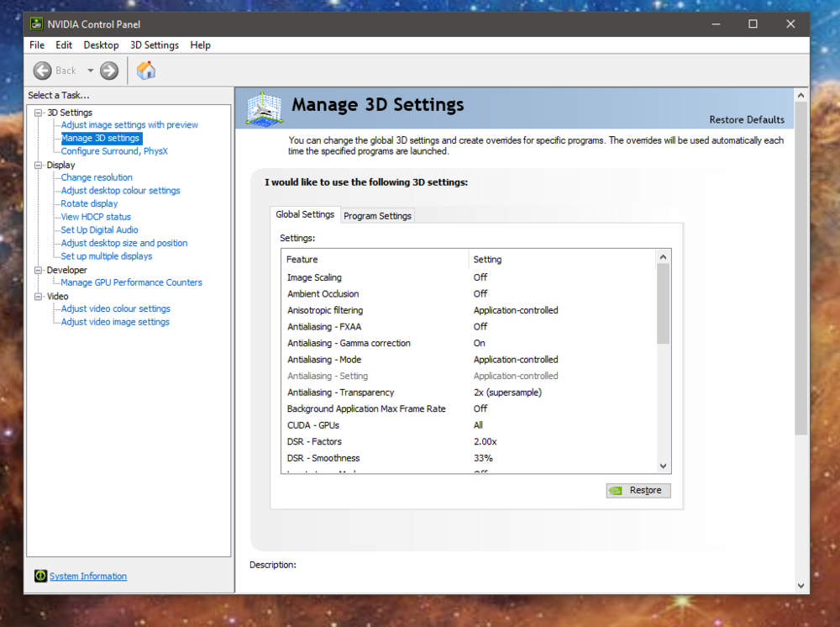
Task: Click Restore Defaults in header
Action: pos(747,119)
